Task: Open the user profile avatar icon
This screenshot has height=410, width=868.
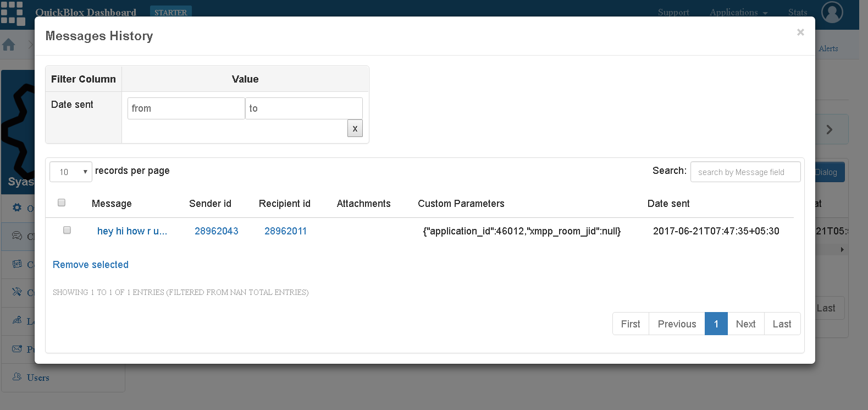Action: (832, 12)
